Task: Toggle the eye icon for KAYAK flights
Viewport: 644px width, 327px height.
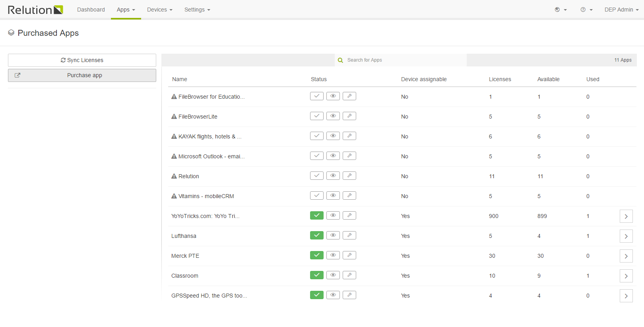Action: [x=333, y=136]
